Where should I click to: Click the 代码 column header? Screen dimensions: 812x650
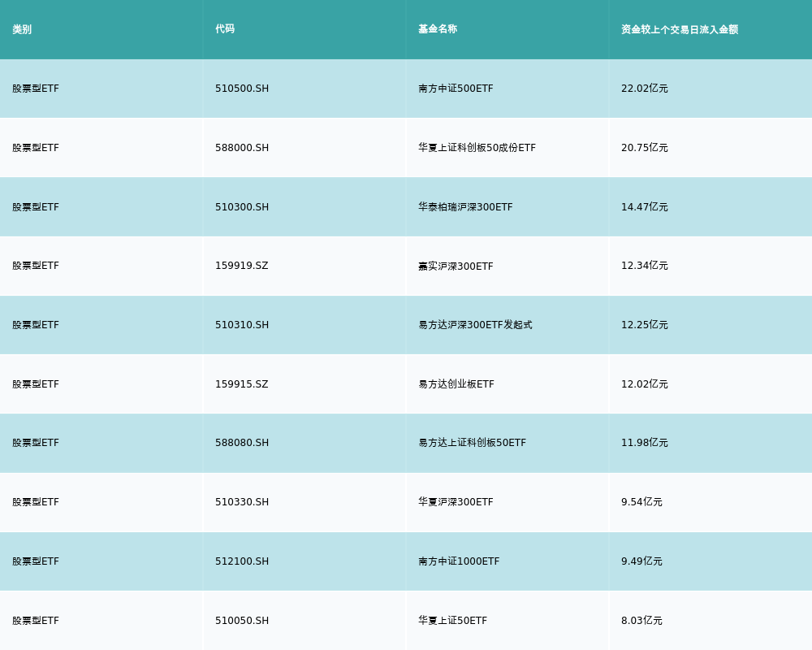pyautogui.click(x=225, y=29)
